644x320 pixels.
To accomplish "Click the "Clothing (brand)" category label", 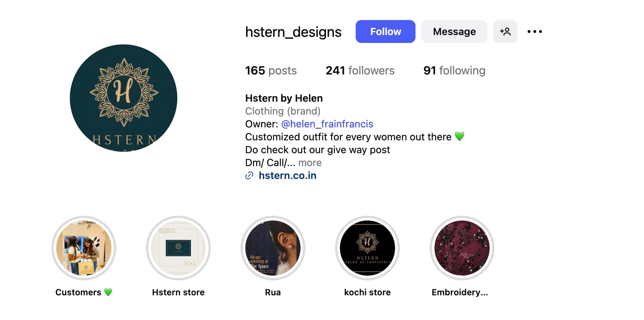I will tap(283, 111).
